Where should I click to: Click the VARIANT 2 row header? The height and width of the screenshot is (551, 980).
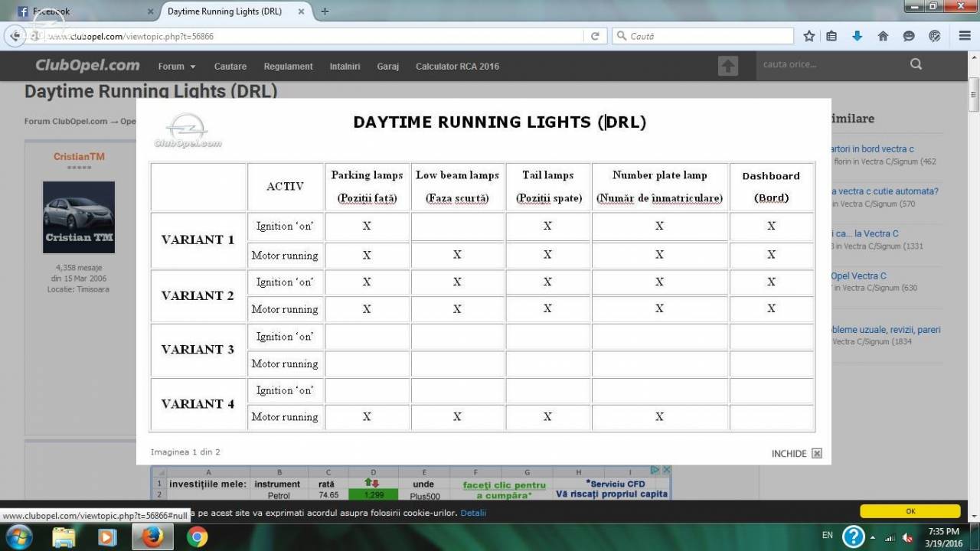[x=198, y=295]
